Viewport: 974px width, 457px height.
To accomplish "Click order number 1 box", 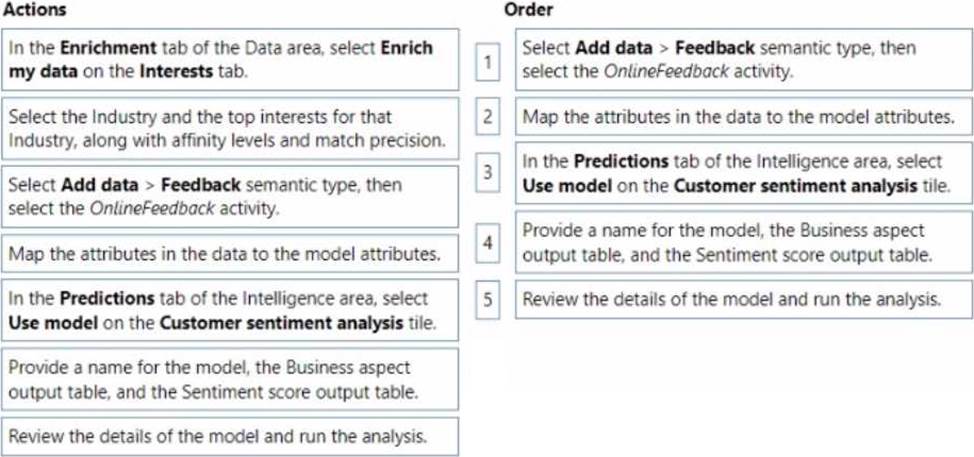I will click(488, 62).
